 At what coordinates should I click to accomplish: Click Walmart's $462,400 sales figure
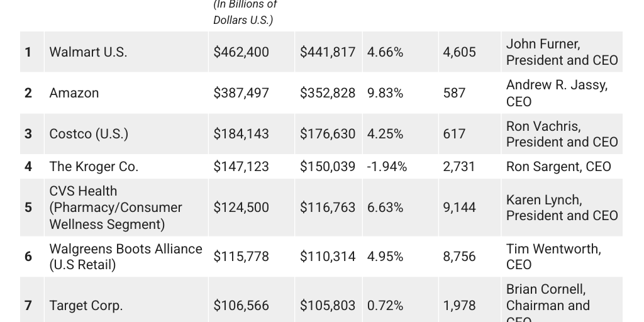click(241, 52)
